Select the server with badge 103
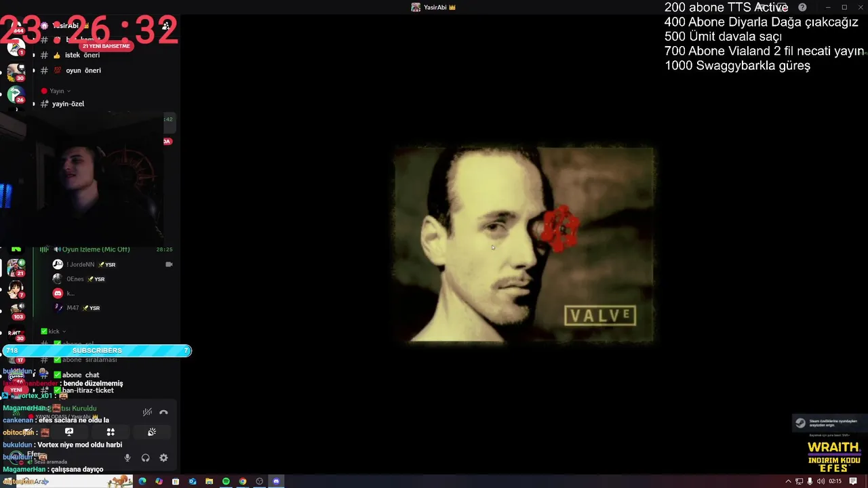Screen dimensions: 868x488 tap(16, 311)
